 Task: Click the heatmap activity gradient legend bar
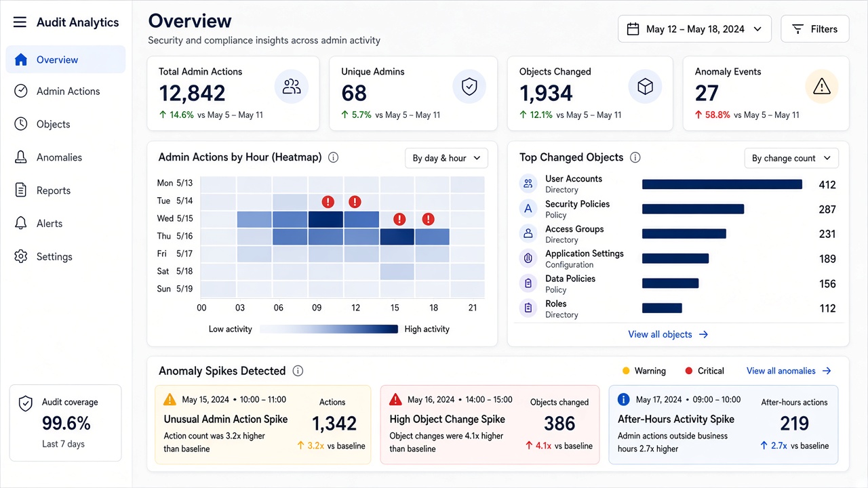coord(328,329)
